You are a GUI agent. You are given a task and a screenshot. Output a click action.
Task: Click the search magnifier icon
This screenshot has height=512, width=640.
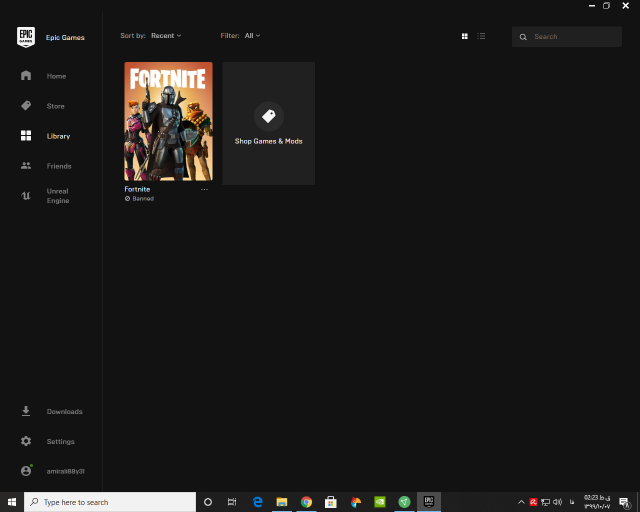tap(523, 37)
